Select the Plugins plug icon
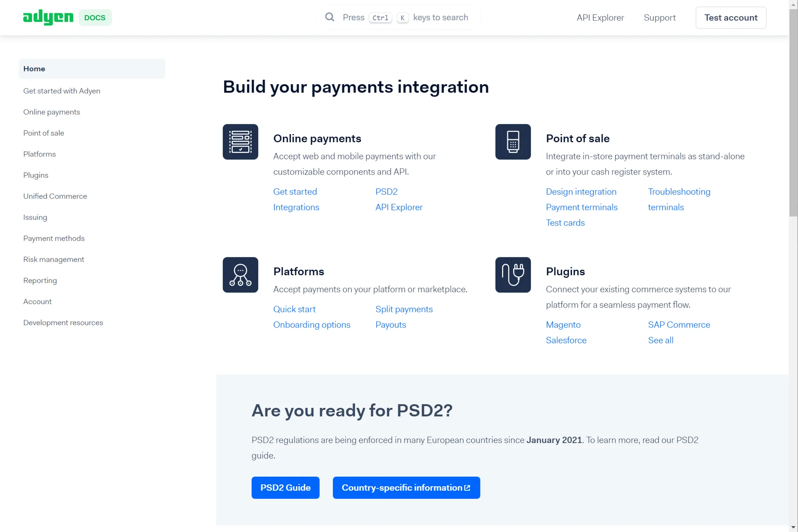Screen dimensions: 798x532 pos(513,275)
